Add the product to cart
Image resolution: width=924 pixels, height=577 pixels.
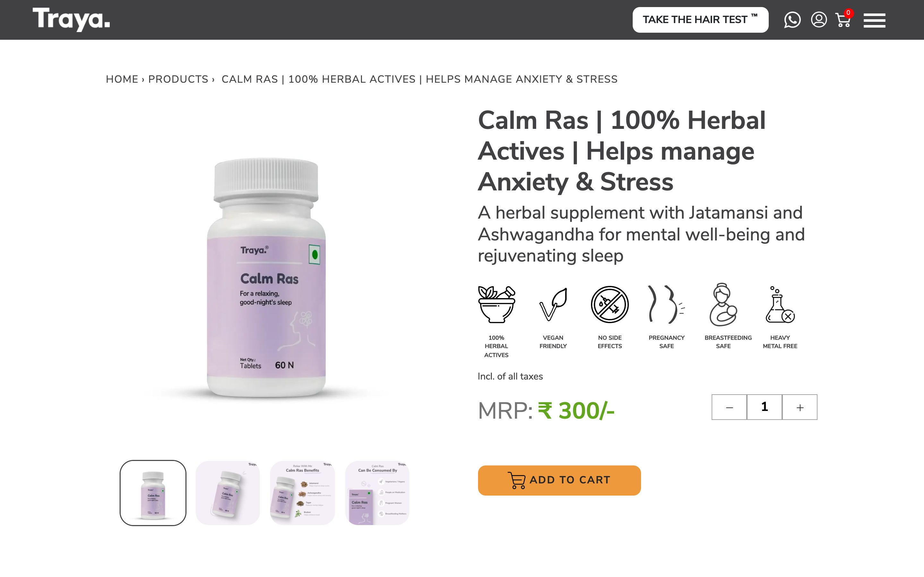tap(559, 480)
